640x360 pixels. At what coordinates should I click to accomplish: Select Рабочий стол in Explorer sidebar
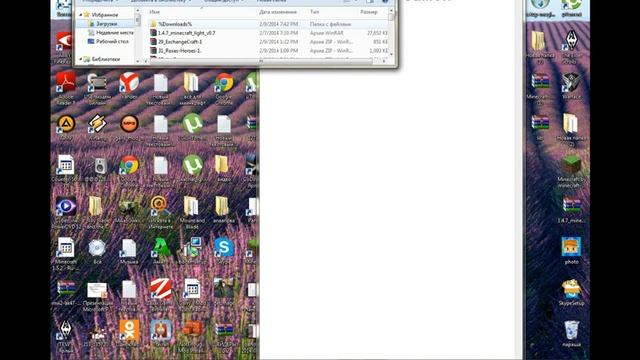(108, 42)
